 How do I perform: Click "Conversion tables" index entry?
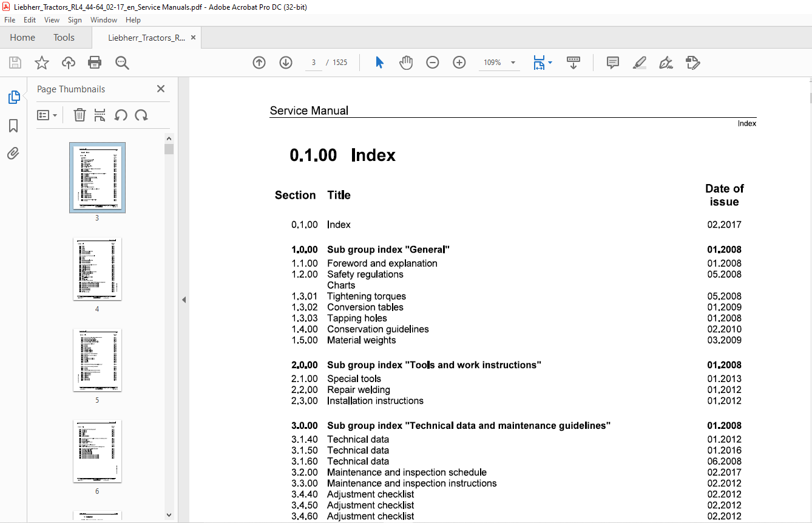365,307
